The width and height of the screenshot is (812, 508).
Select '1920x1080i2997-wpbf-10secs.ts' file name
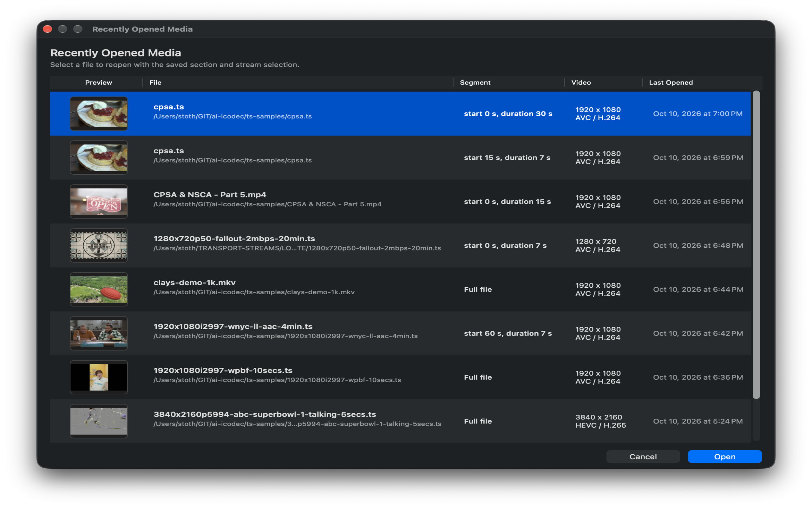tap(223, 371)
